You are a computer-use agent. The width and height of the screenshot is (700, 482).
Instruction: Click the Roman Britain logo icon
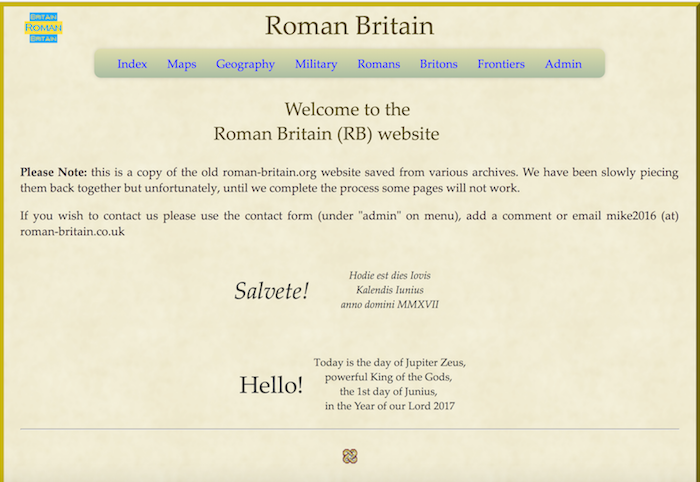[43, 27]
